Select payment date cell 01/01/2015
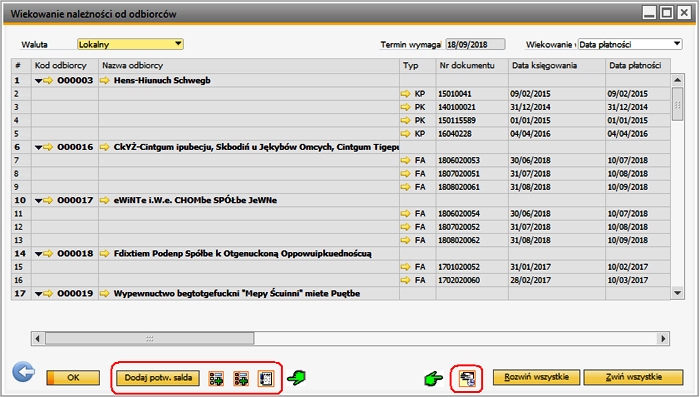The height and width of the screenshot is (397, 700). (638, 120)
